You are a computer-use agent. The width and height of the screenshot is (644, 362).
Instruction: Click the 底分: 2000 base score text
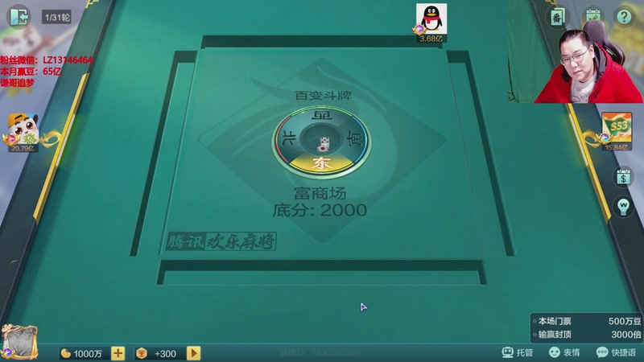(320, 210)
